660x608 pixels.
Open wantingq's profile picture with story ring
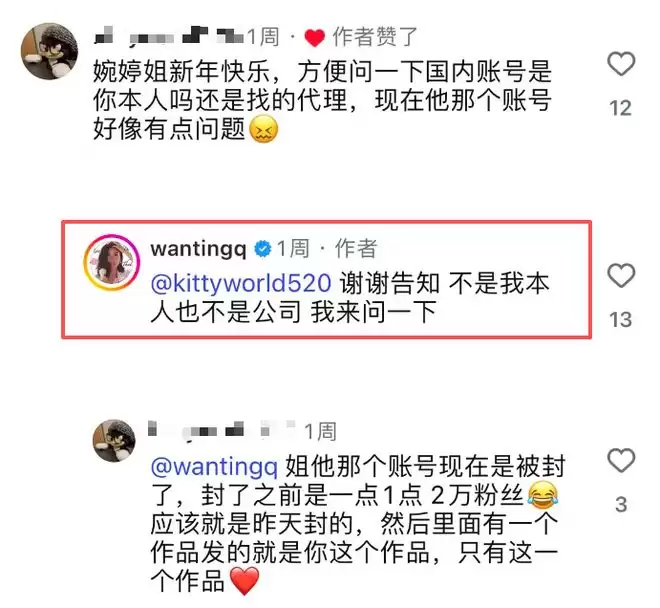pyautogui.click(x=112, y=263)
